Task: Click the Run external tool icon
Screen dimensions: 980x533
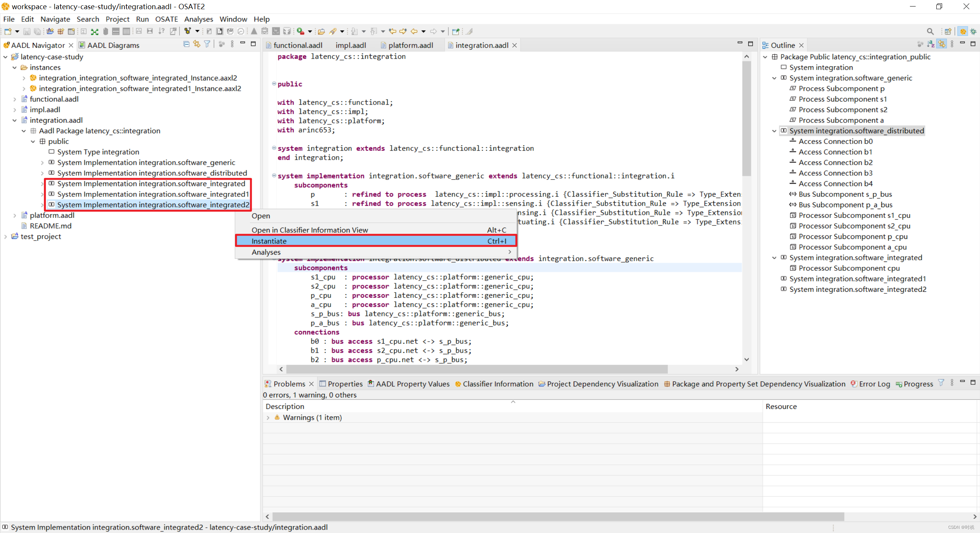Action: click(x=301, y=31)
